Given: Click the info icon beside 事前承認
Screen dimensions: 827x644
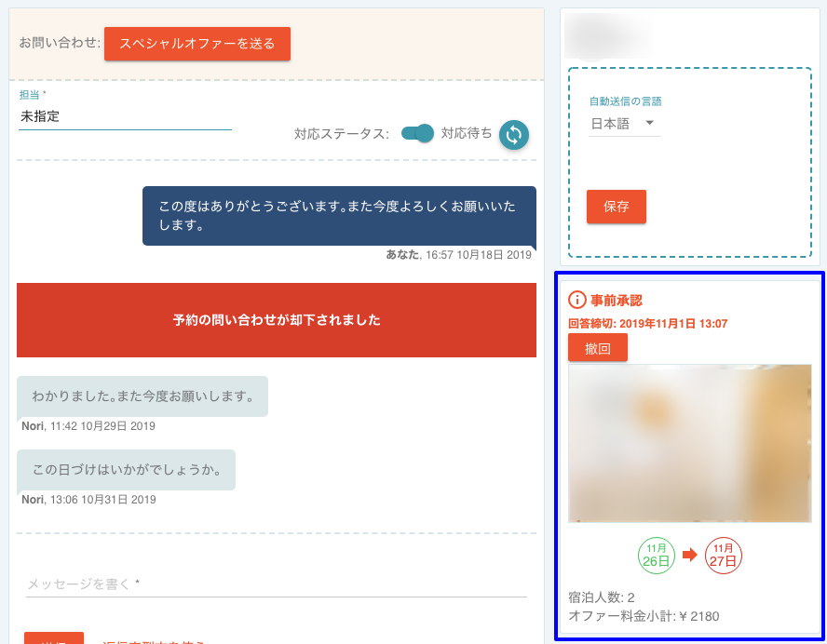Looking at the screenshot, I should (577, 300).
